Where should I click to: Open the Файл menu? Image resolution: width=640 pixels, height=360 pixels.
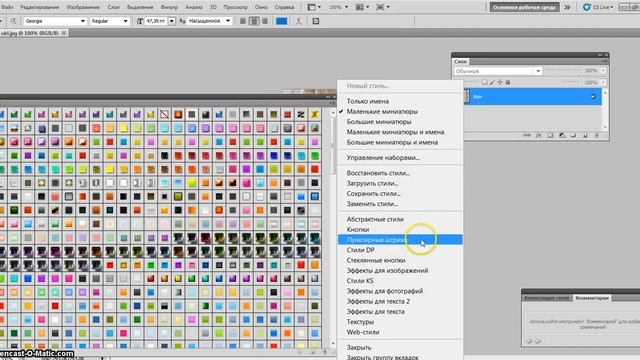coord(7,7)
